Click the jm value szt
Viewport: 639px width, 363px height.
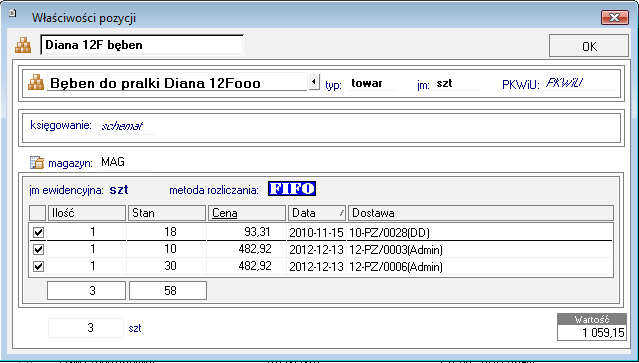(x=444, y=83)
